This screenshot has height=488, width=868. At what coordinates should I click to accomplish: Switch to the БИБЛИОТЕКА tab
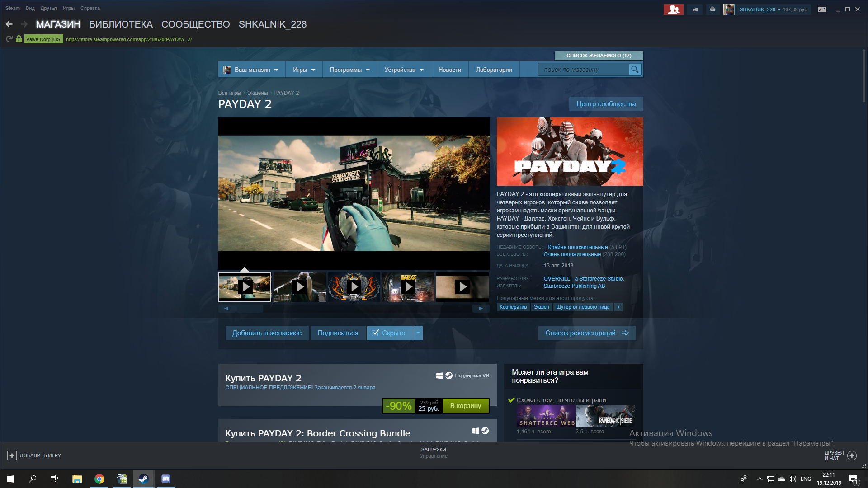(121, 24)
